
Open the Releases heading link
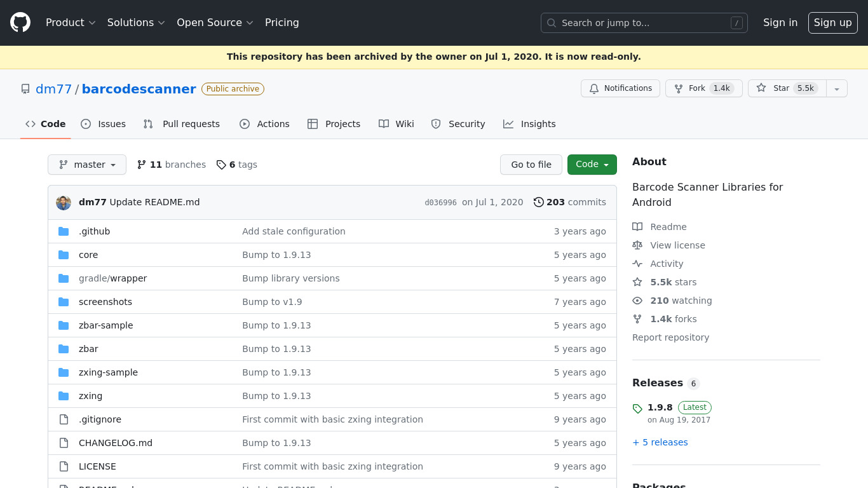pos(666,383)
